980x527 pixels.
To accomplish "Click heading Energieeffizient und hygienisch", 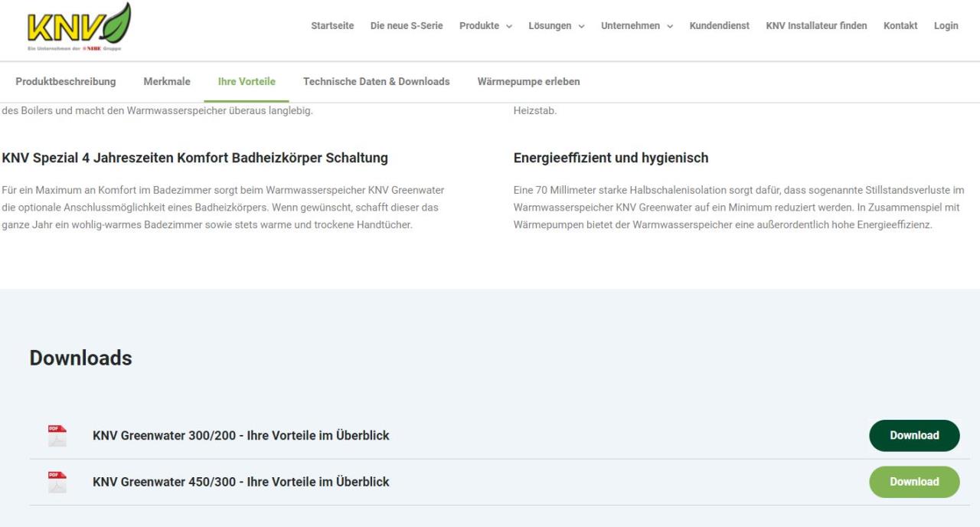I will [x=611, y=158].
